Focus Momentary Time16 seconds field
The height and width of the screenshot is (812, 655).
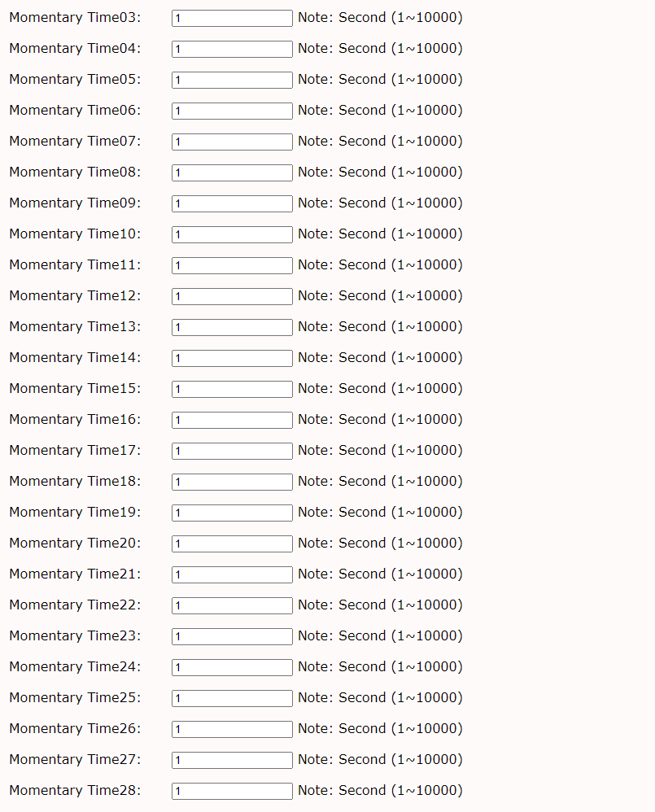point(232,420)
